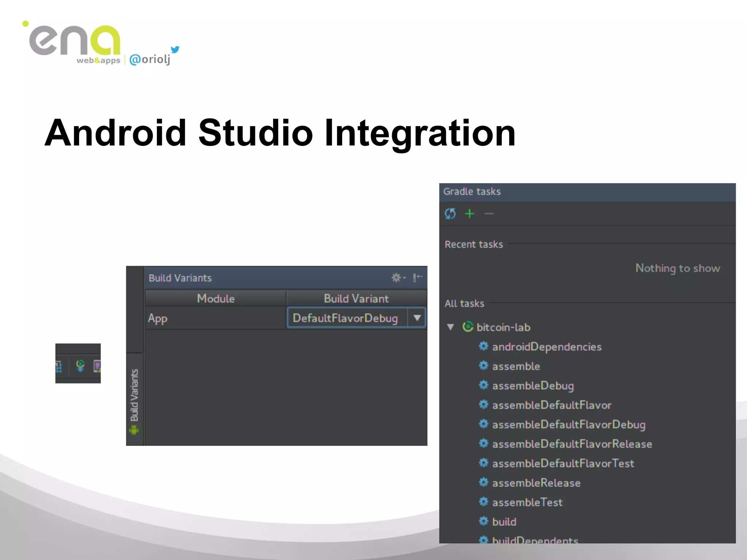Select the assemble task
Viewport: 747px width, 560px height.
point(516,366)
